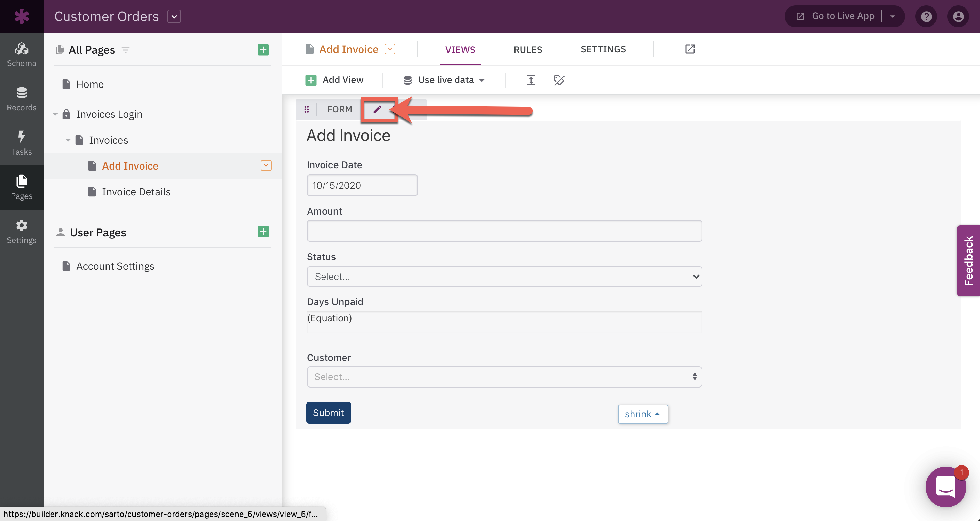
Task: Click the green plus Add View icon
Action: tap(311, 80)
